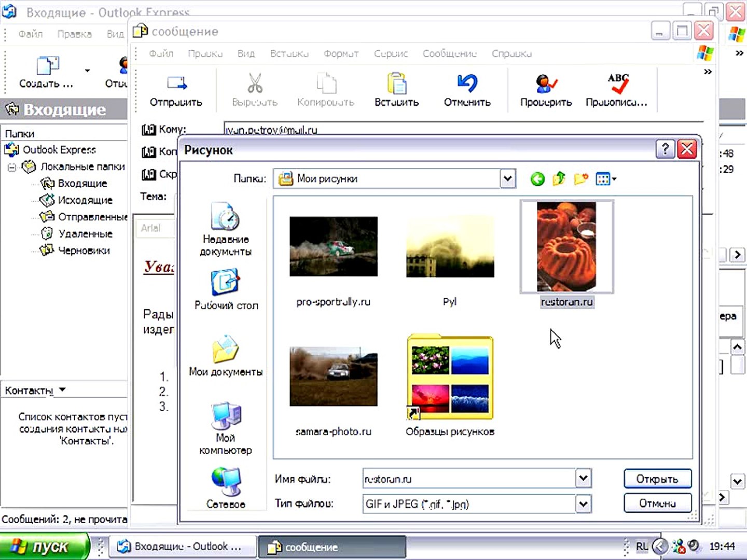Screen dimensions: 747x560
Task: Create a new folder in Рисунок dialog
Action: (x=581, y=179)
